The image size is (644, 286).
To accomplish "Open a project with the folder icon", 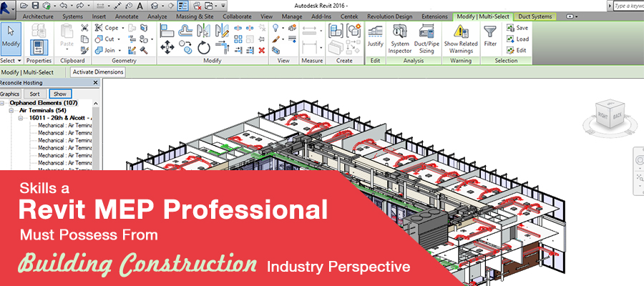I will [24, 6].
